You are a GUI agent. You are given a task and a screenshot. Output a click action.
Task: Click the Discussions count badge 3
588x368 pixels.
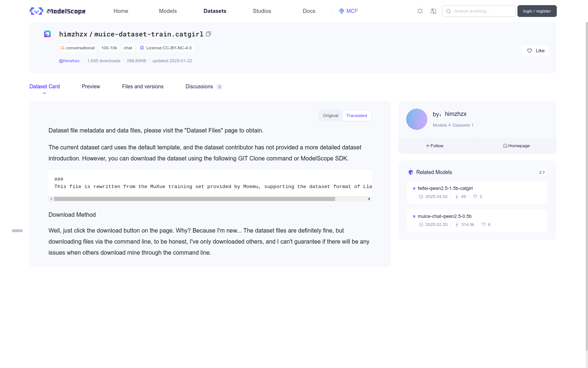click(219, 87)
